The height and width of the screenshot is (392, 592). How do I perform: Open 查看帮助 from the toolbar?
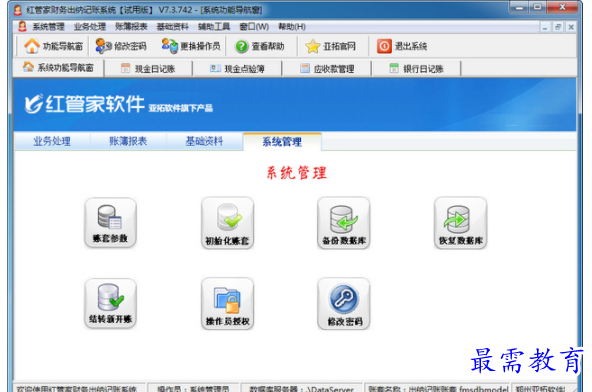(260, 46)
